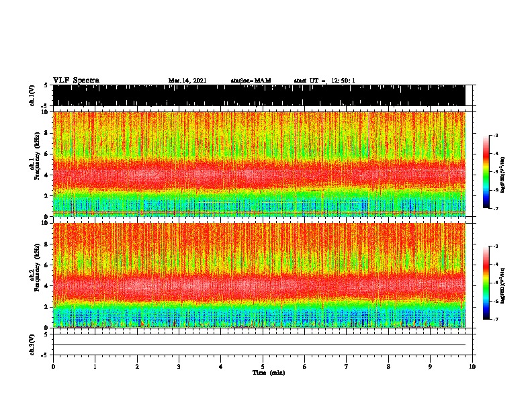This screenshot has height=411, width=532.
Task: Click the ch.1 black waveform panel
Action: [x=259, y=95]
